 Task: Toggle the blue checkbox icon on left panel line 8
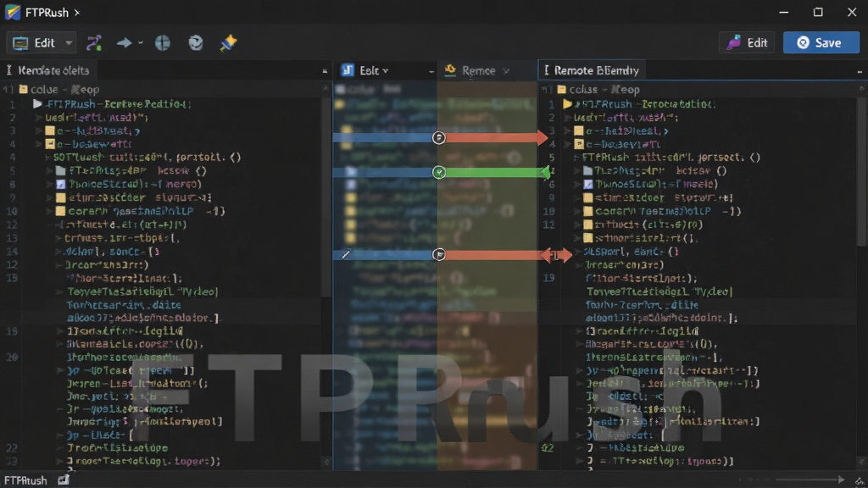(x=61, y=184)
